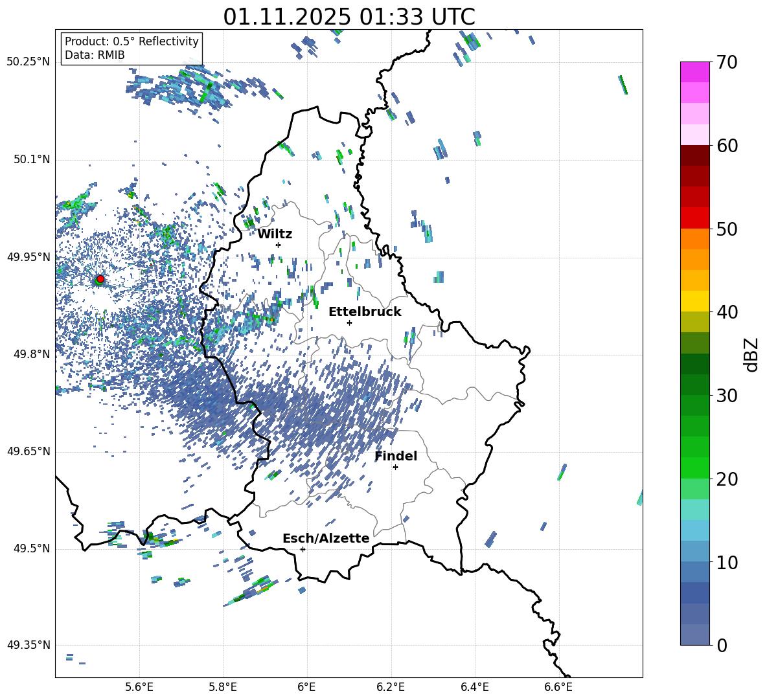
Task: Select the Product and Data info box
Action: pos(132,49)
